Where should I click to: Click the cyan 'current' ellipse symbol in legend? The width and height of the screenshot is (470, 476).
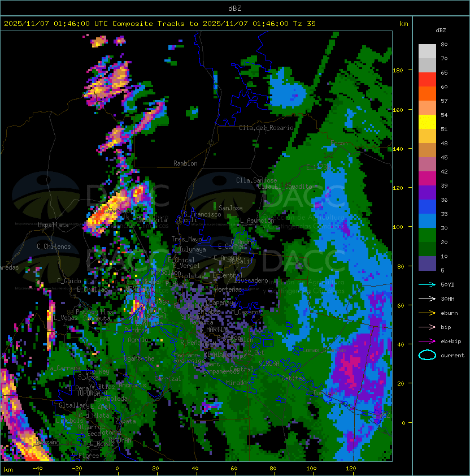pos(427,355)
